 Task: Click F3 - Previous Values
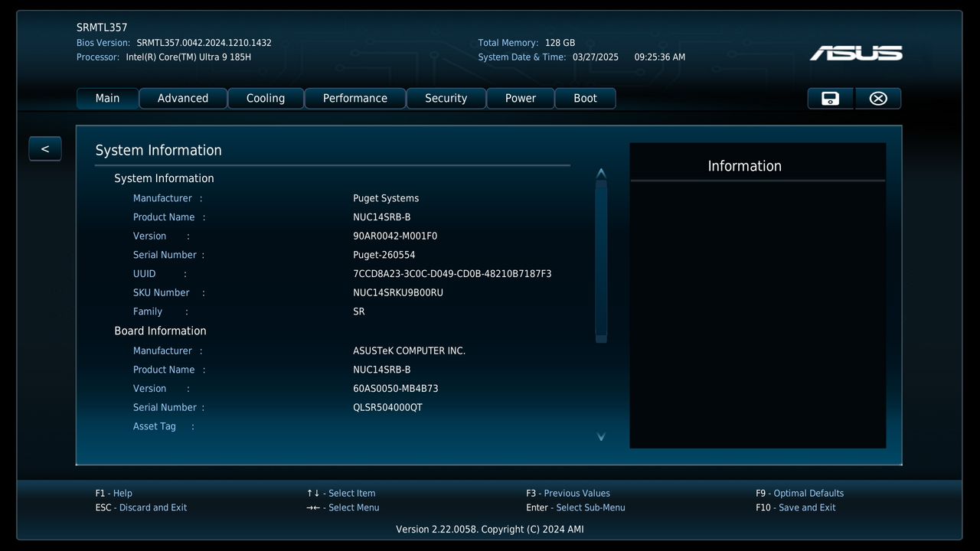point(568,494)
